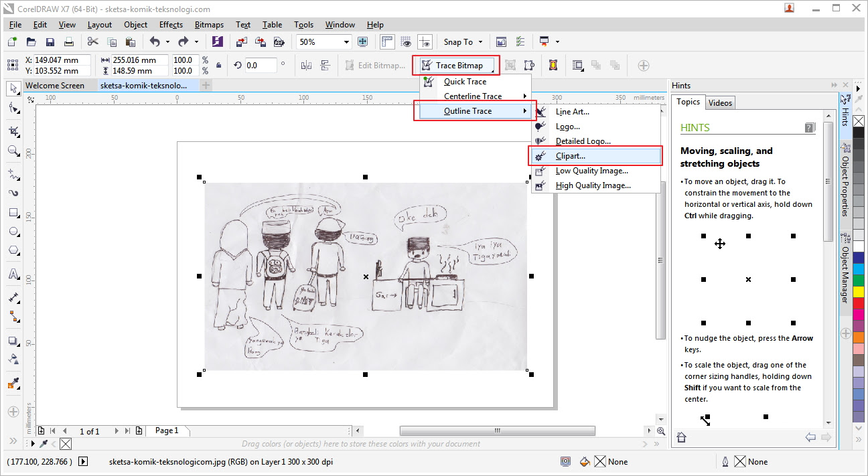Go to next page arrow

tap(117, 431)
